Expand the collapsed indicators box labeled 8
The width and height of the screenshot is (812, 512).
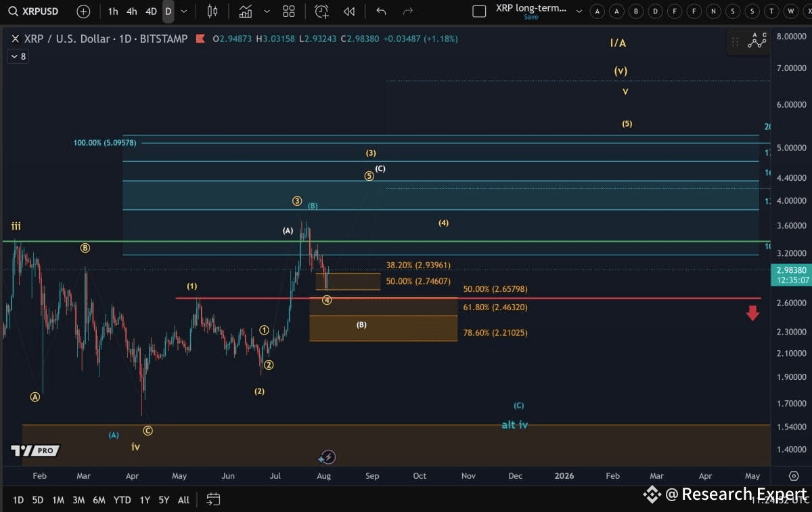(18, 56)
